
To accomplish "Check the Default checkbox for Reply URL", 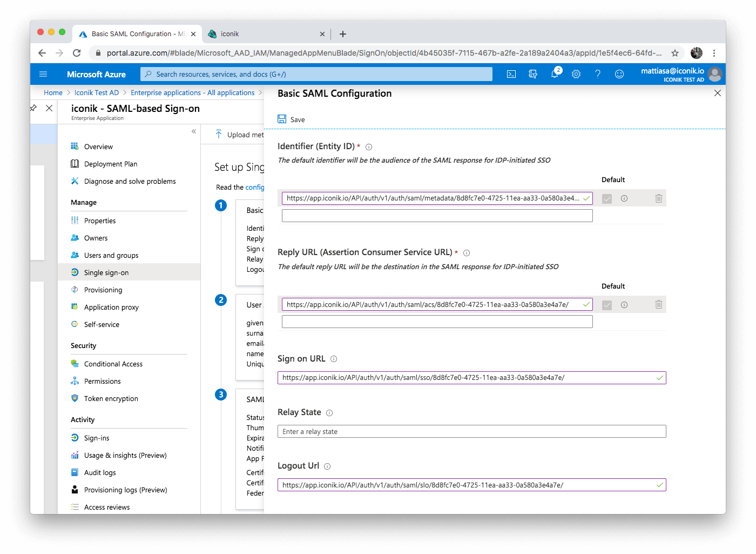I will (x=606, y=304).
